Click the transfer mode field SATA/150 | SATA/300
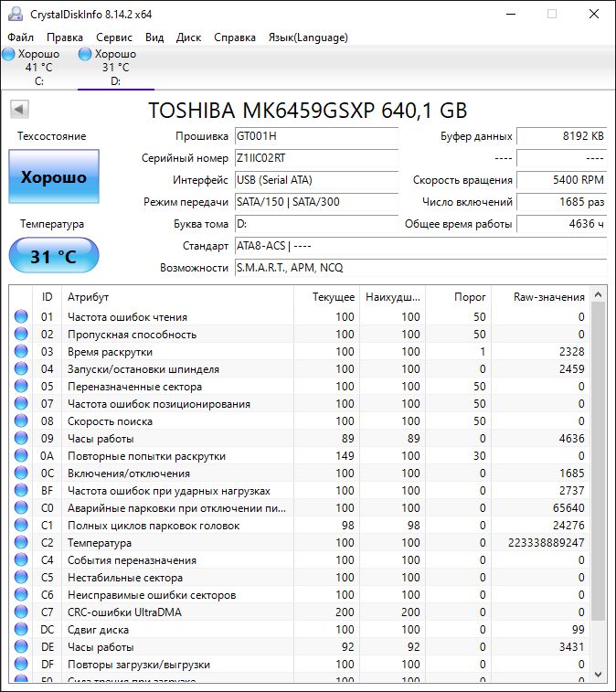The image size is (616, 692). 316,202
